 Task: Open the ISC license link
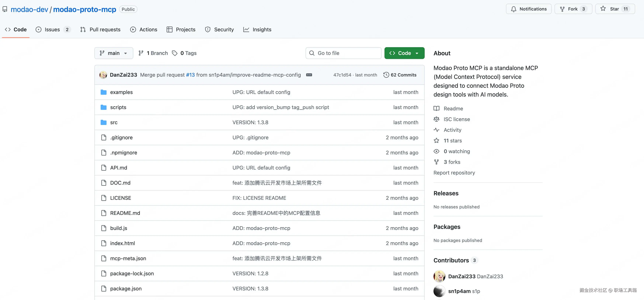coord(457,119)
